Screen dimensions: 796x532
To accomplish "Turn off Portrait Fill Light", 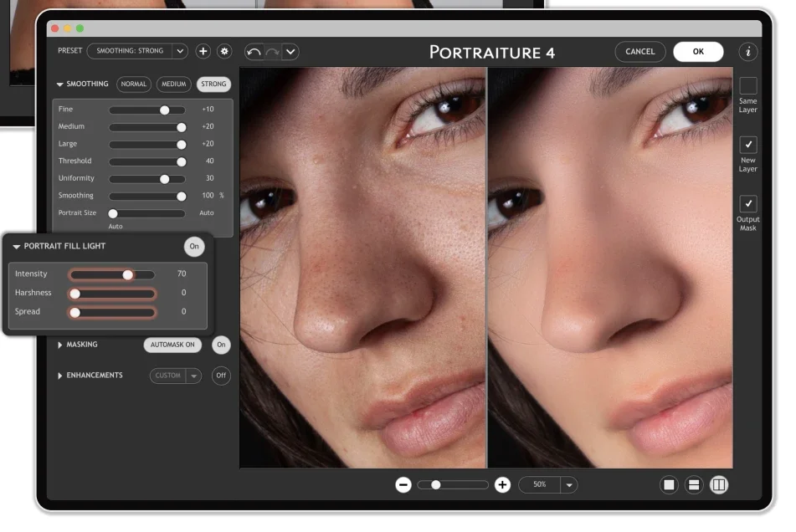I will pos(194,247).
